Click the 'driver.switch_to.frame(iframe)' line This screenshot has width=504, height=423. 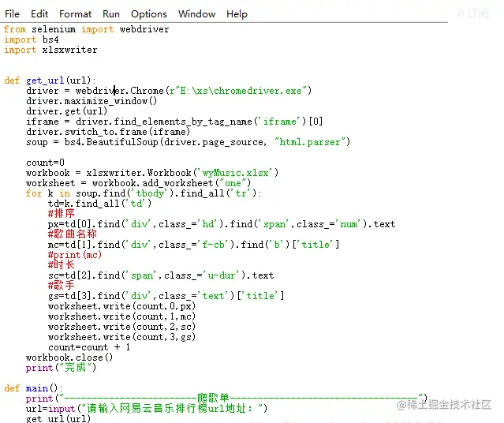coord(108,132)
